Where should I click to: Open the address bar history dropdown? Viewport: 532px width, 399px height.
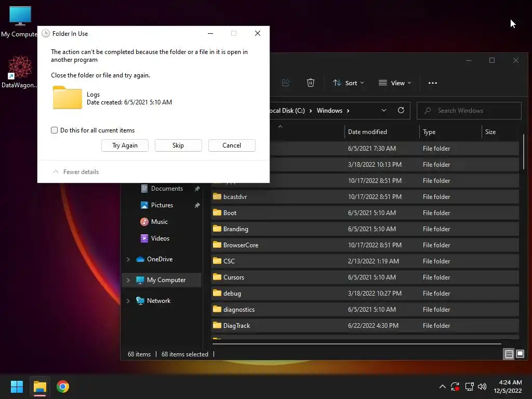point(384,110)
